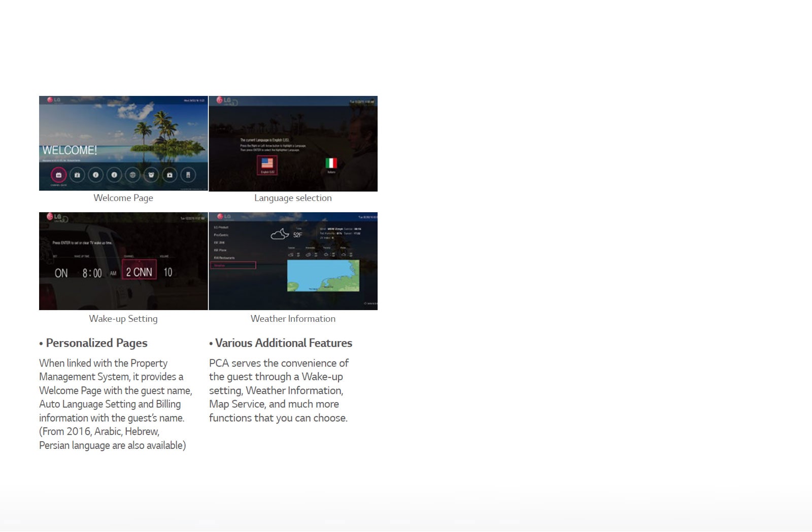Select the AM indicator in wake-up setting
This screenshot has width=812, height=532.
pyautogui.click(x=113, y=274)
